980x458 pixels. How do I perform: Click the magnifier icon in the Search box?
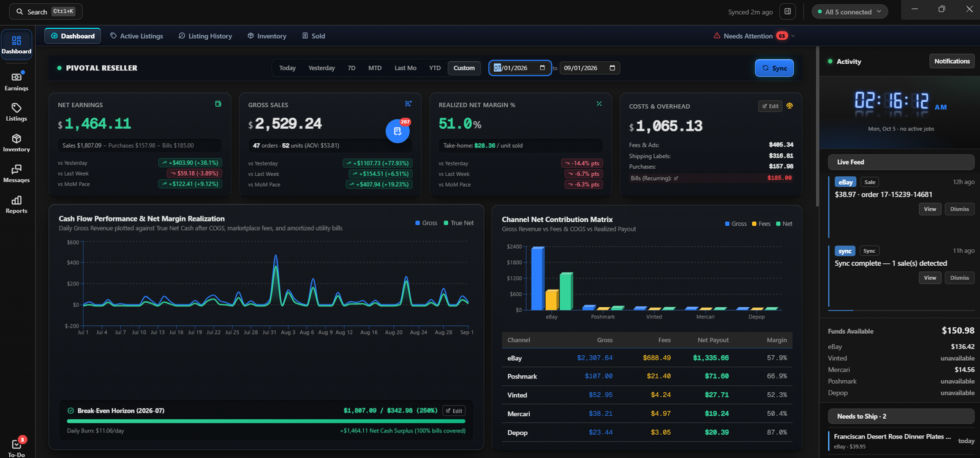(20, 12)
